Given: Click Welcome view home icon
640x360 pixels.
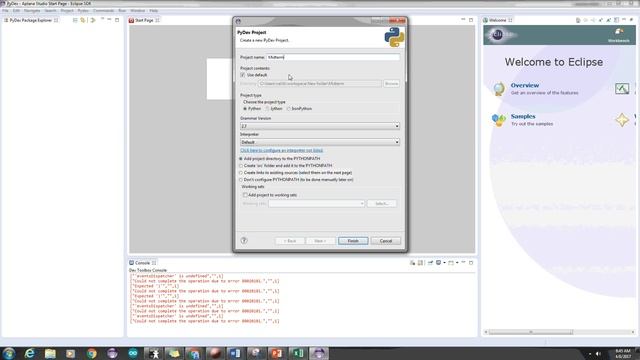Looking at the screenshot, I should click(578, 20).
